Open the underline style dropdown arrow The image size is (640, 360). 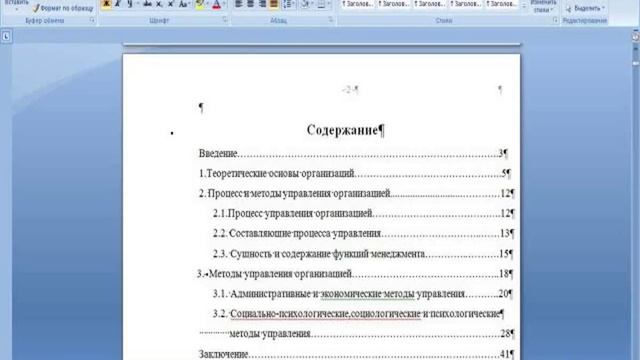138,4
